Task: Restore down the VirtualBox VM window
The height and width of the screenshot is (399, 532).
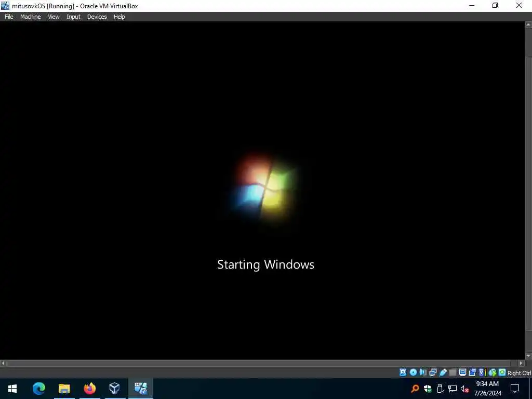Action: (495, 6)
